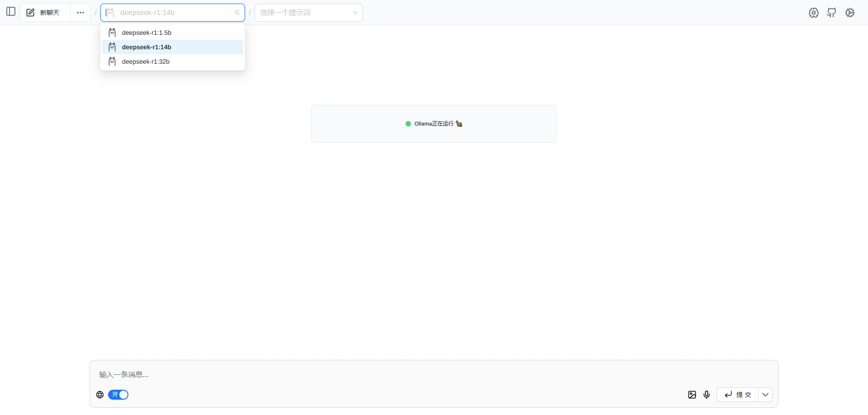This screenshot has width=868, height=415.
Task: Open the three-dots more options menu
Action: pos(80,13)
